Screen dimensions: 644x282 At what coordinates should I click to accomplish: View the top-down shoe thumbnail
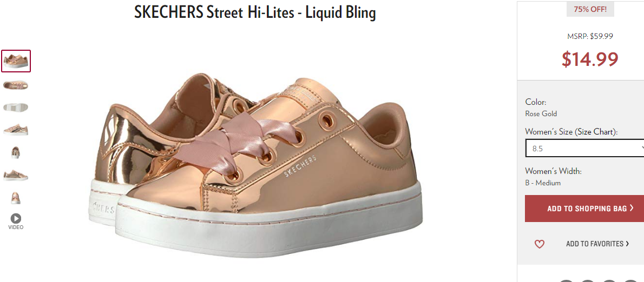click(x=16, y=85)
